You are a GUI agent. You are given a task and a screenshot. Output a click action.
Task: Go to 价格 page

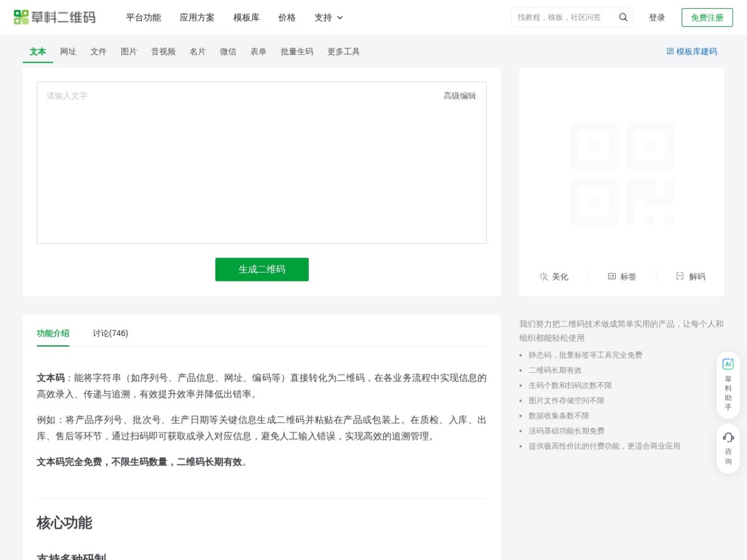pos(287,17)
